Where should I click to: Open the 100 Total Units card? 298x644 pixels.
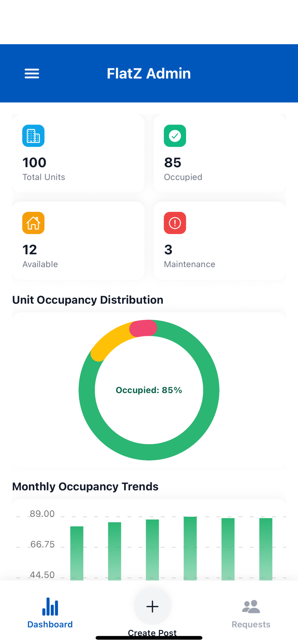click(x=78, y=154)
